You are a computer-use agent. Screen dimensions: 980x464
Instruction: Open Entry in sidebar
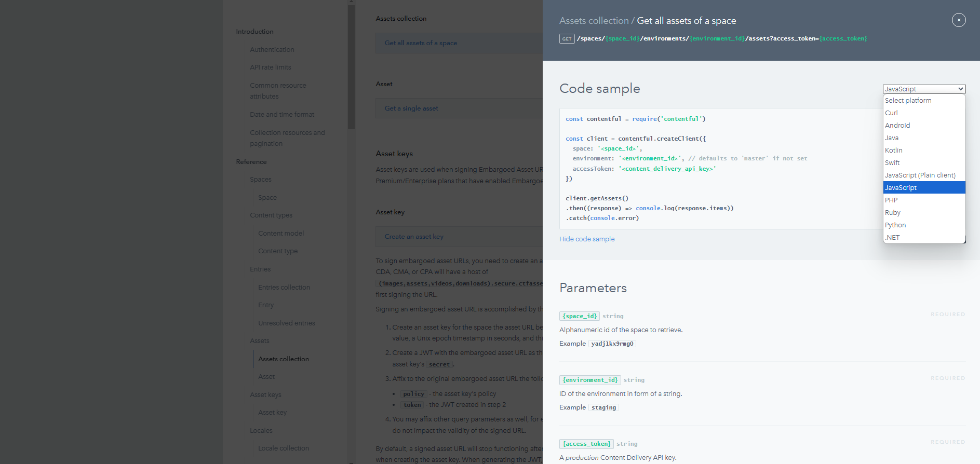pyautogui.click(x=266, y=305)
